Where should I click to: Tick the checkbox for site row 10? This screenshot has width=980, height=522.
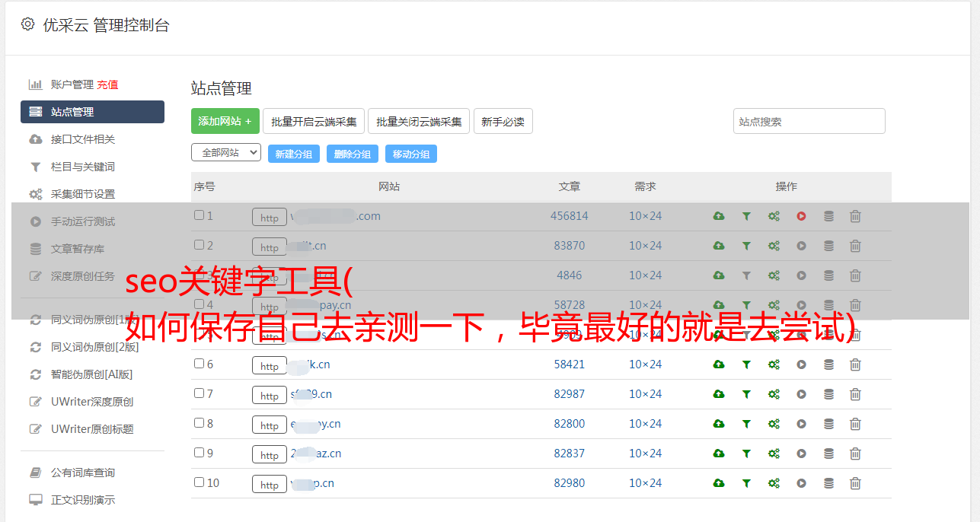coord(199,482)
